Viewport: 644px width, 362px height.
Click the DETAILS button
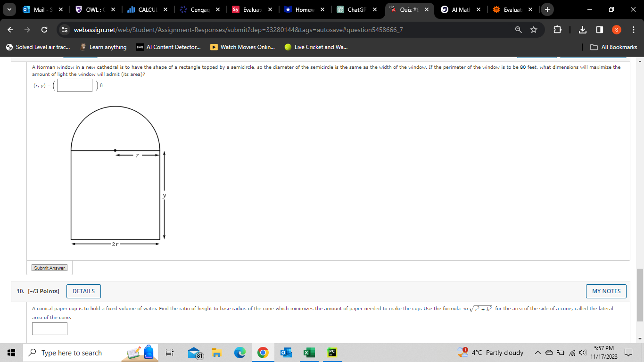[x=83, y=291]
